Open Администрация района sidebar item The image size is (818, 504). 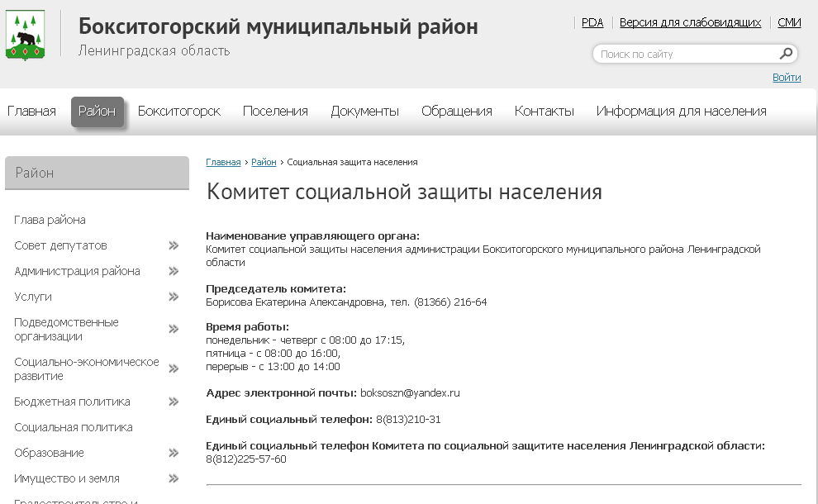pyautogui.click(x=77, y=271)
